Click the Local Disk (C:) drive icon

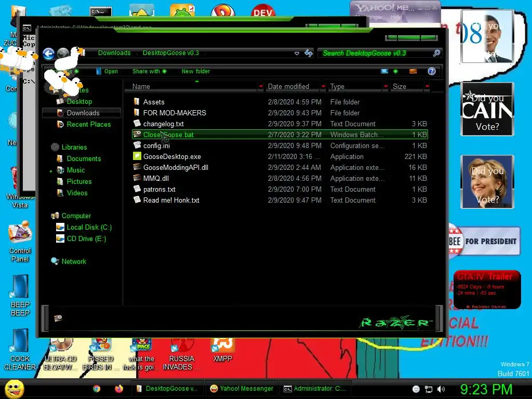(60, 228)
